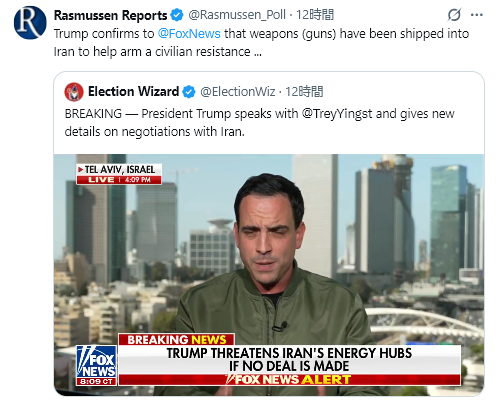Click the Rasmussen post text about weapons

pyautogui.click(x=261, y=43)
